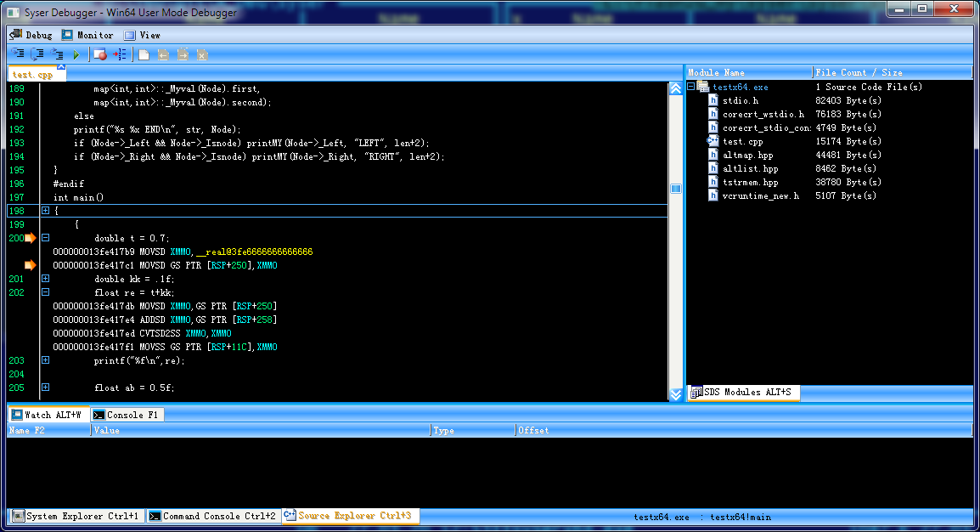Screen dimensions: 980x532
Task: Collapse disassembly for line 202
Action: 45,292
